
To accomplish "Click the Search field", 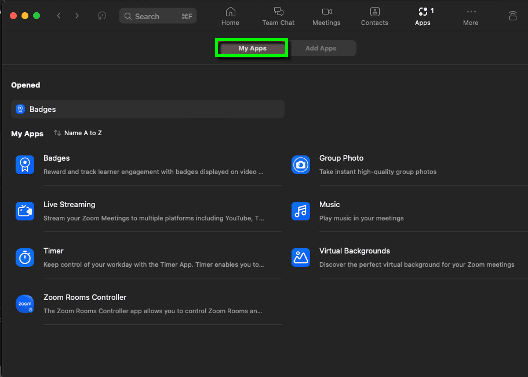I will (x=158, y=16).
